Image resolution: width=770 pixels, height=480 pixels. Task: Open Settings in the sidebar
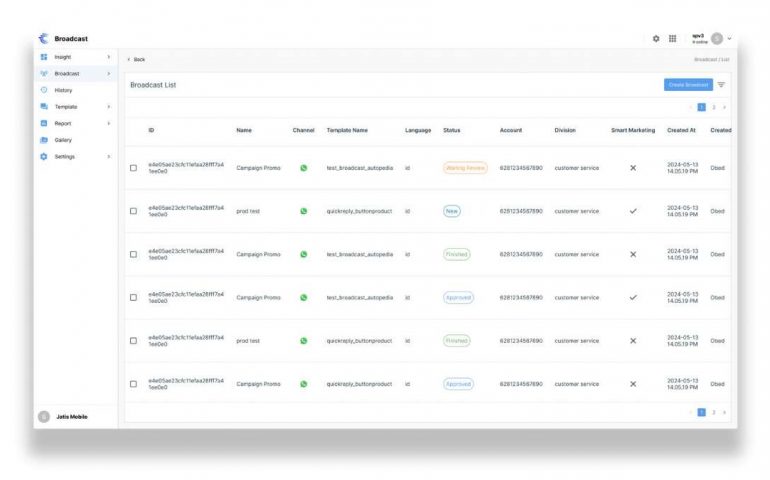[x=64, y=157]
